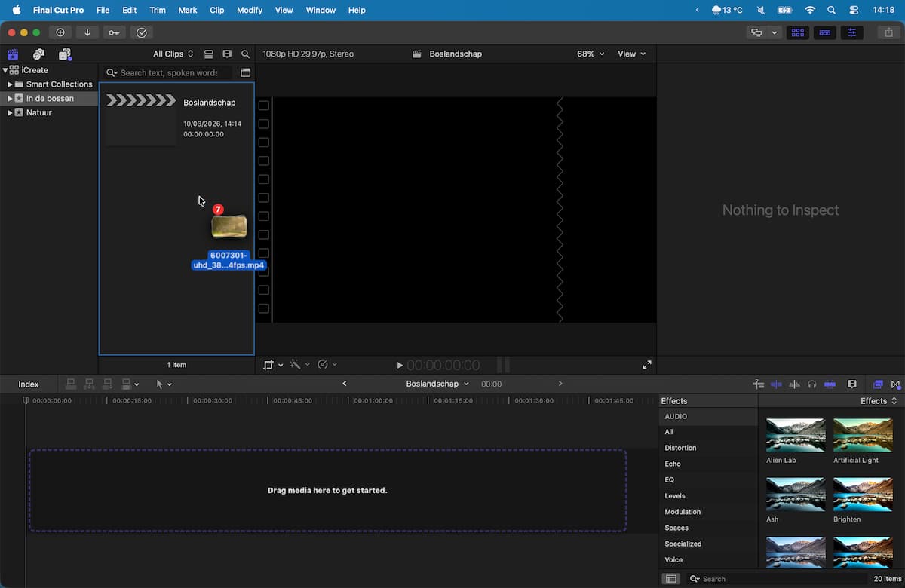Expand the Natuur event

click(x=11, y=113)
